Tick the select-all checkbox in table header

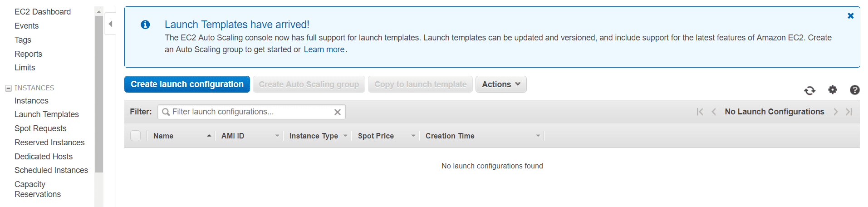tap(135, 136)
